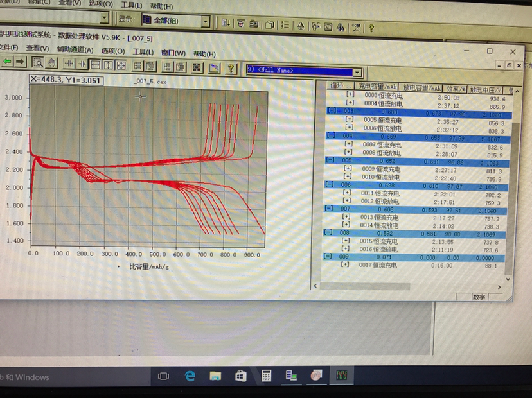Open the 帮助(H) menu in data software
The image size is (532, 398).
tap(204, 54)
